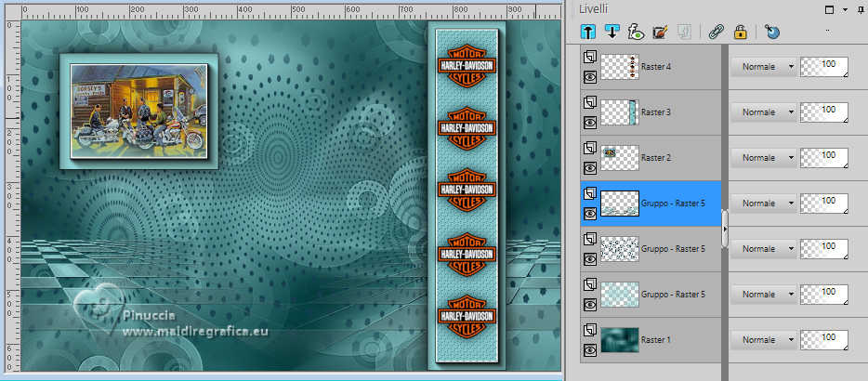The height and width of the screenshot is (381, 868).
Task: Click the dotted-pattern Gruppo - Raster 5 thumbnail
Action: (620, 249)
